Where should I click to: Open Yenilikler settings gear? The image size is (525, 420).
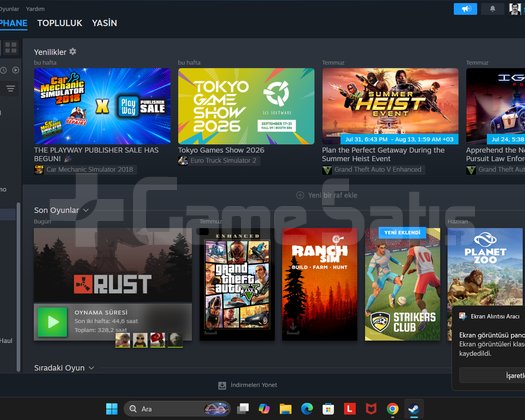(x=73, y=52)
